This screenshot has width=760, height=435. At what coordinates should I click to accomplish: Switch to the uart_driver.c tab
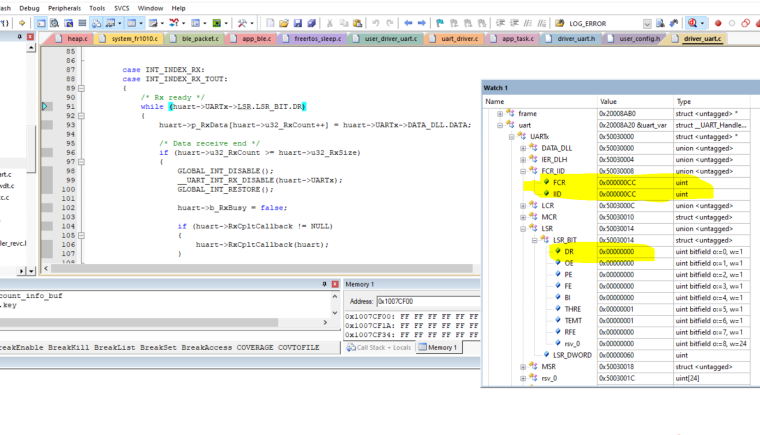459,38
